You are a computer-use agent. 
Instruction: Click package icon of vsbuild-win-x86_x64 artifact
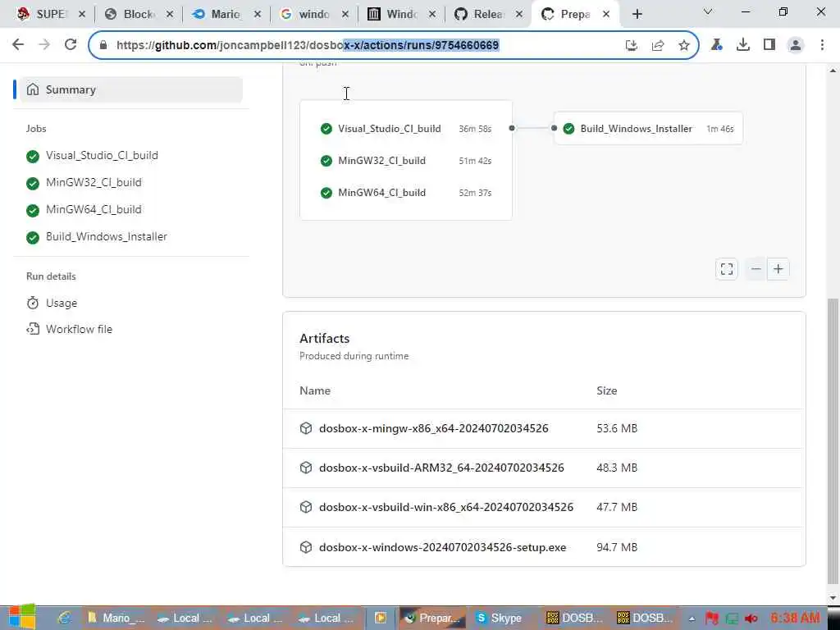click(x=306, y=507)
